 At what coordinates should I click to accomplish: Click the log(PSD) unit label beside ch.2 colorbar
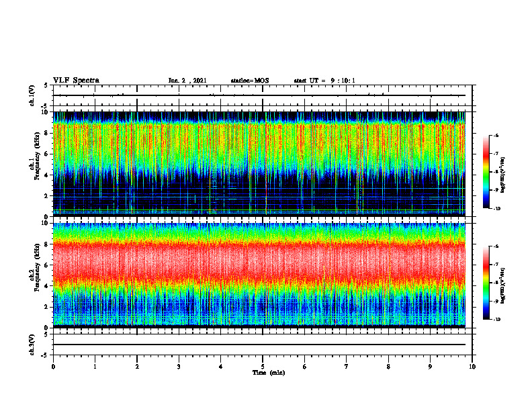(502, 286)
